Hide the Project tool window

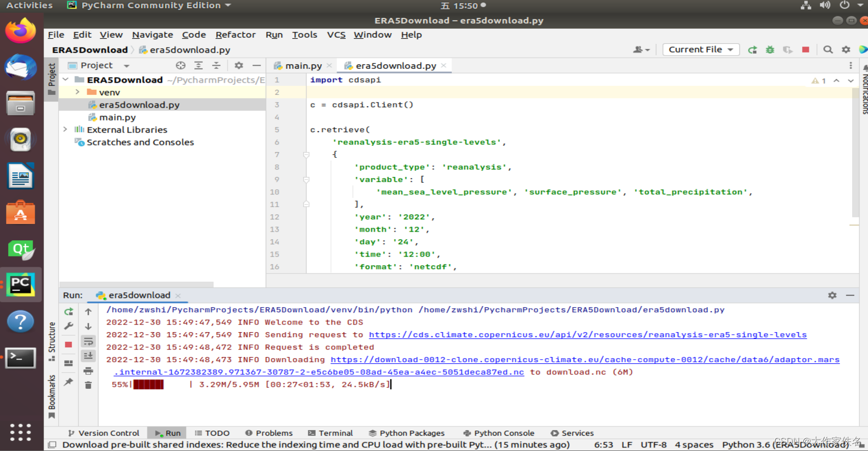click(x=257, y=65)
